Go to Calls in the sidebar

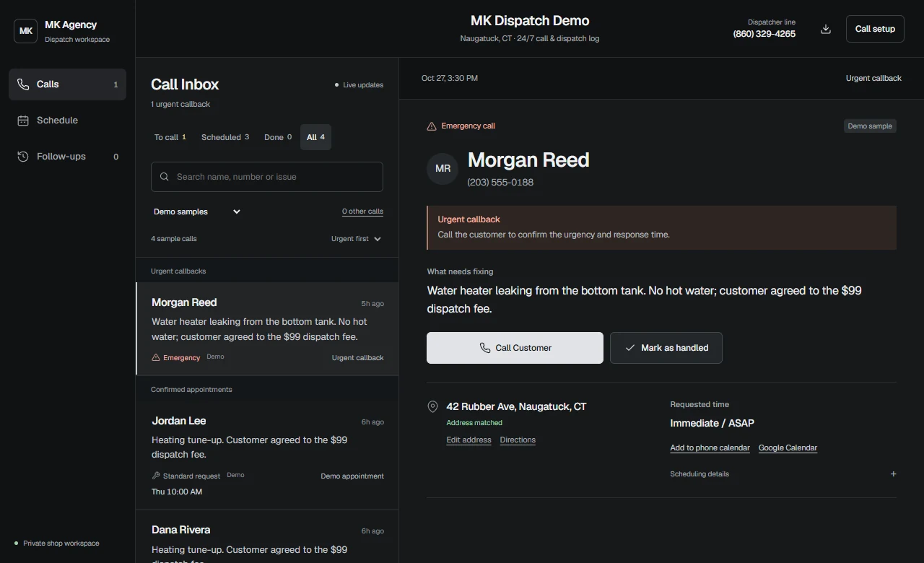(x=67, y=84)
